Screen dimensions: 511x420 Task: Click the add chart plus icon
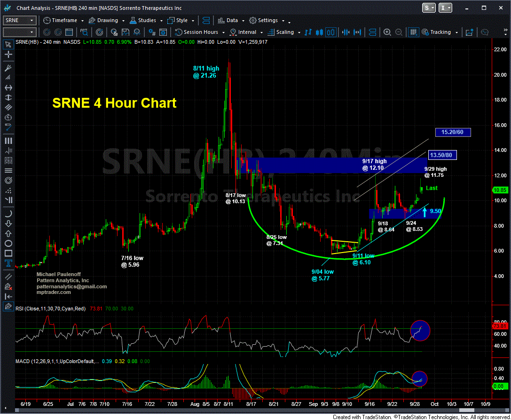click(x=470, y=32)
